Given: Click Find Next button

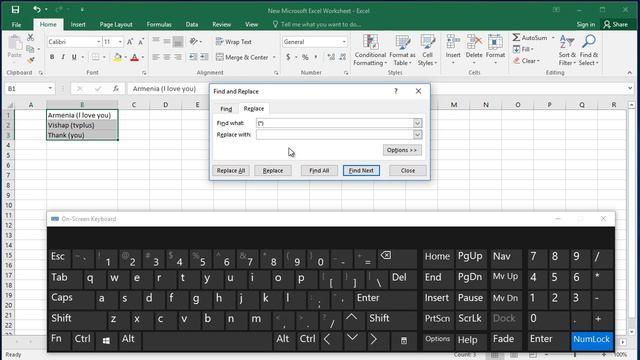Looking at the screenshot, I should point(361,171).
